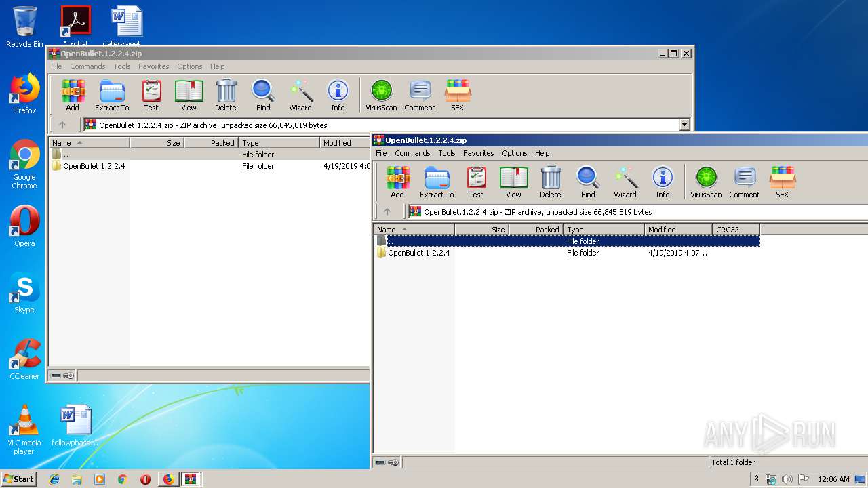Click Find in the front WinRAR window

[588, 183]
